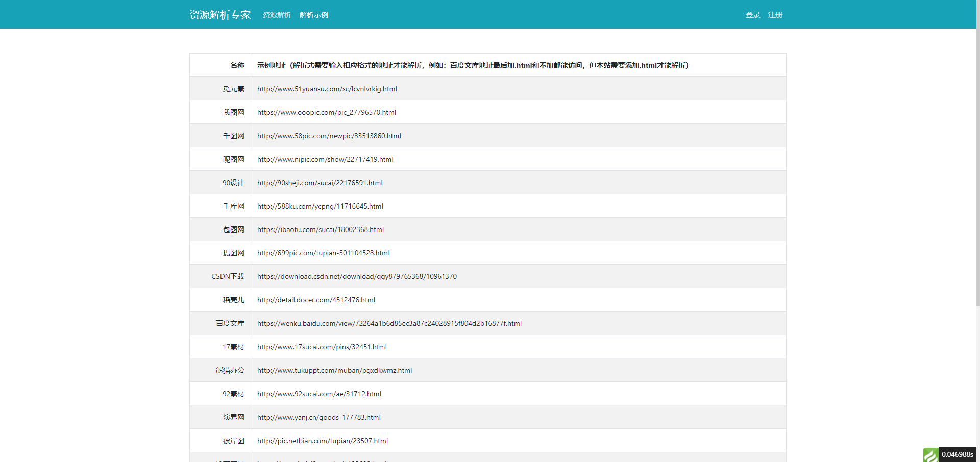Click the 百度文库 name cell
The image size is (980, 462).
point(220,323)
